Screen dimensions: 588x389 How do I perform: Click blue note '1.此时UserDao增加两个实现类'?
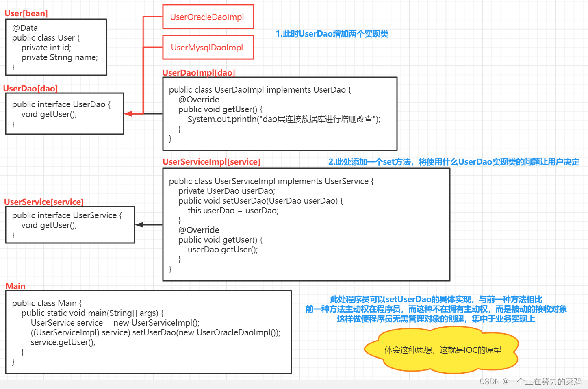(x=332, y=34)
